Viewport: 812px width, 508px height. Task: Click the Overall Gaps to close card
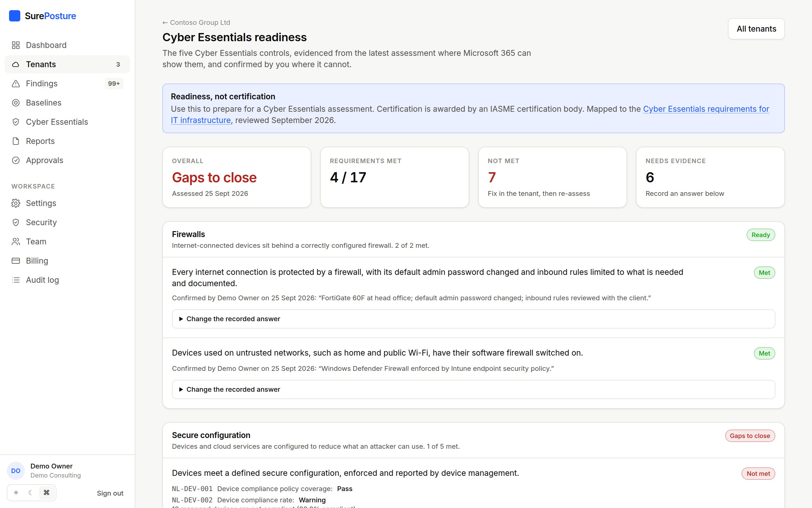237,177
